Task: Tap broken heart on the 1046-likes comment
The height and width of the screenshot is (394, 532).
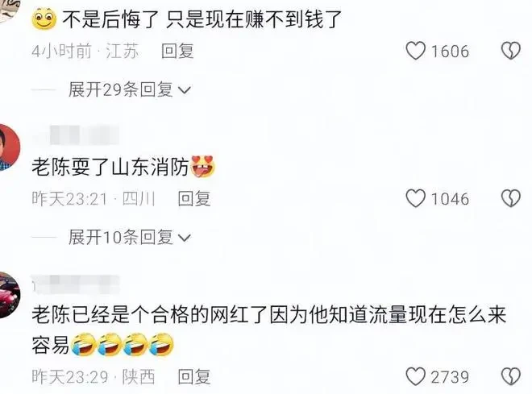Action: coord(510,198)
